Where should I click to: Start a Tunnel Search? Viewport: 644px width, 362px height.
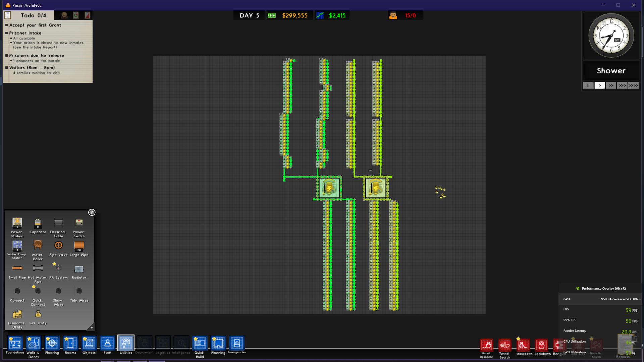click(504, 349)
